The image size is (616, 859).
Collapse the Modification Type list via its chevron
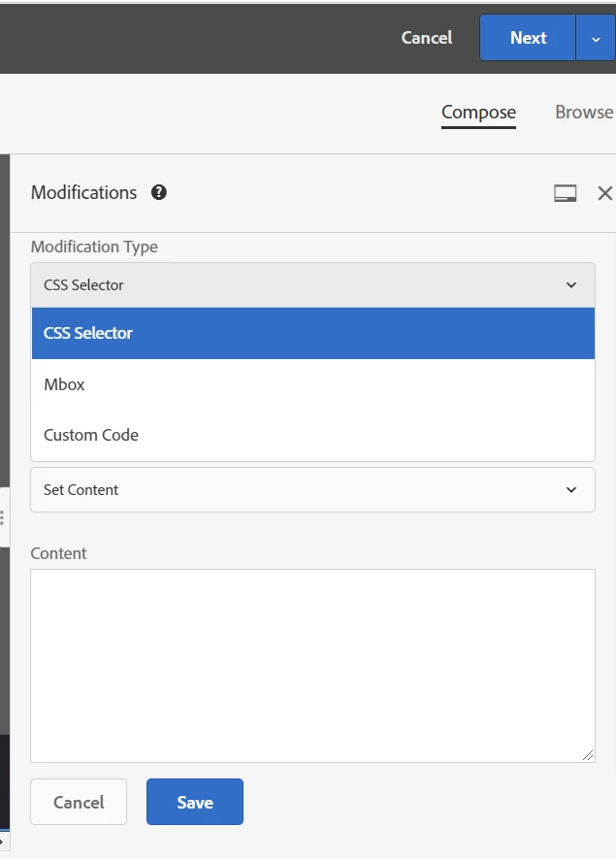[x=571, y=284]
